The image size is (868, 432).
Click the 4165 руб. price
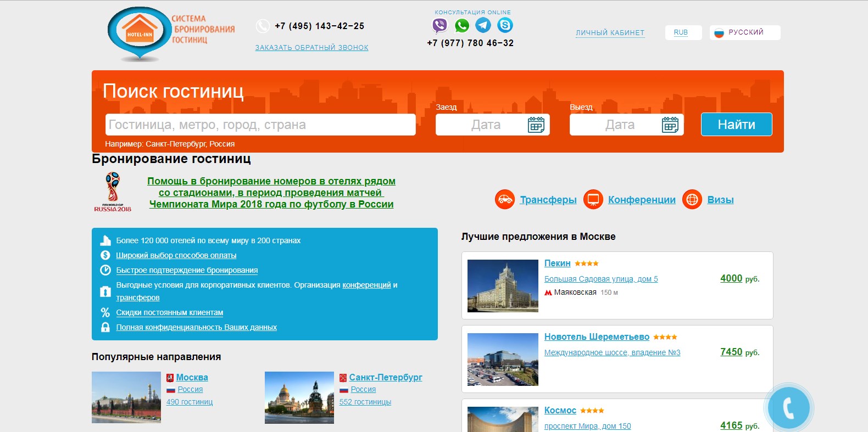pyautogui.click(x=739, y=425)
